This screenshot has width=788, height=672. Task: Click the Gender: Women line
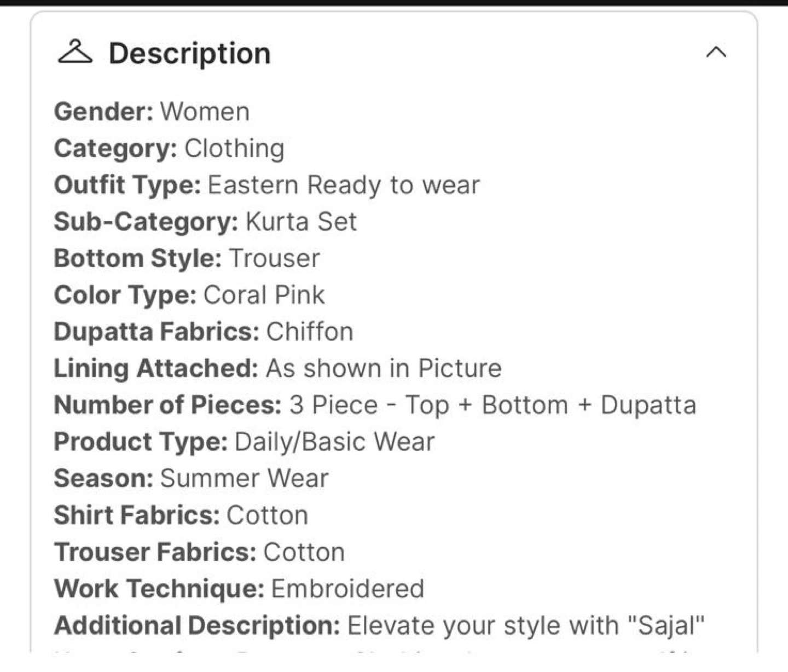[x=152, y=112]
